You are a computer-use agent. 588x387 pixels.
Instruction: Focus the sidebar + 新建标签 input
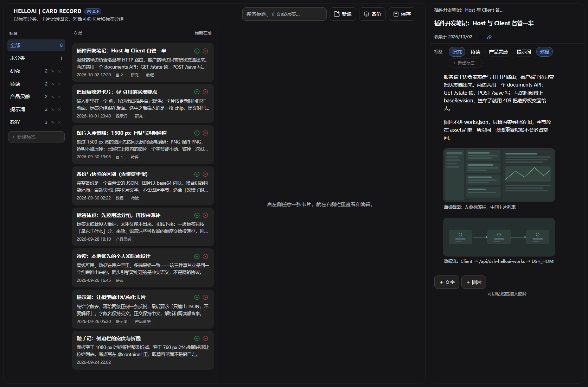tap(36, 137)
